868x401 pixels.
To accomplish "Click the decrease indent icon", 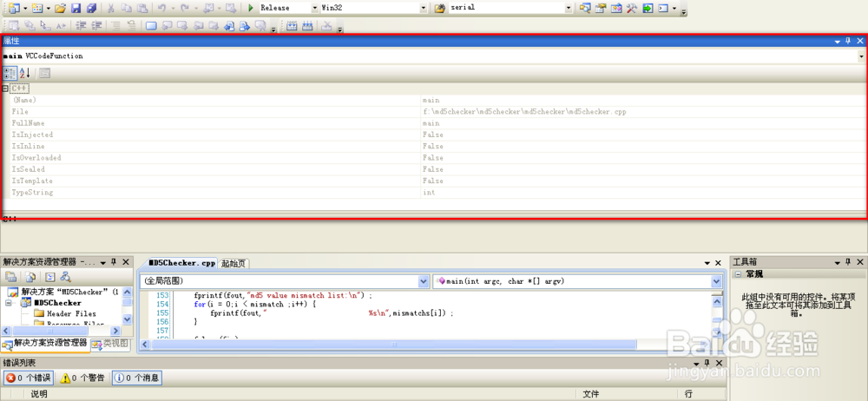I will point(82,25).
